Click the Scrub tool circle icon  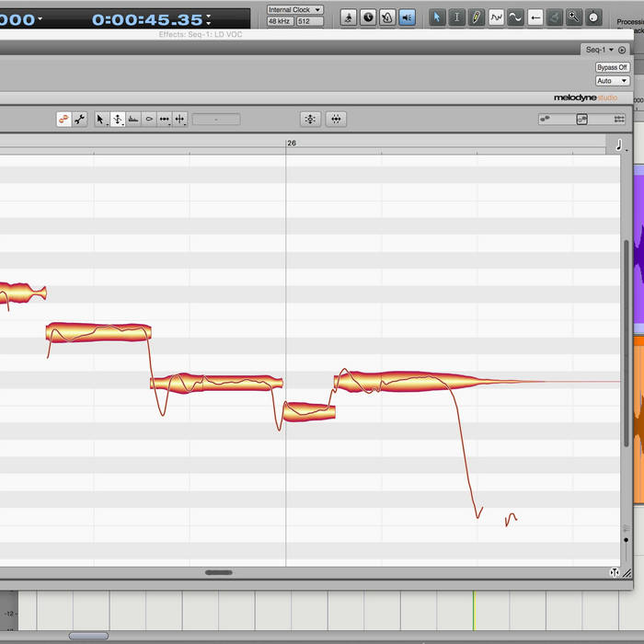click(593, 17)
